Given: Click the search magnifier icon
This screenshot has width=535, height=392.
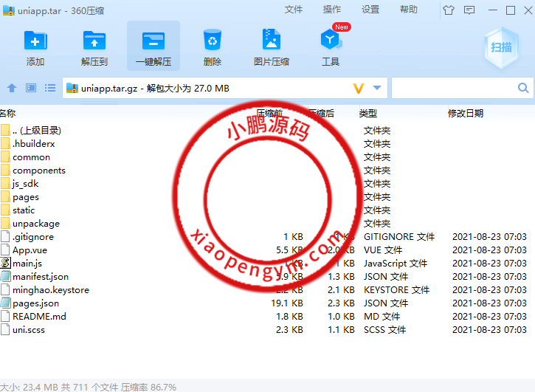Looking at the screenshot, I should pyautogui.click(x=523, y=88).
